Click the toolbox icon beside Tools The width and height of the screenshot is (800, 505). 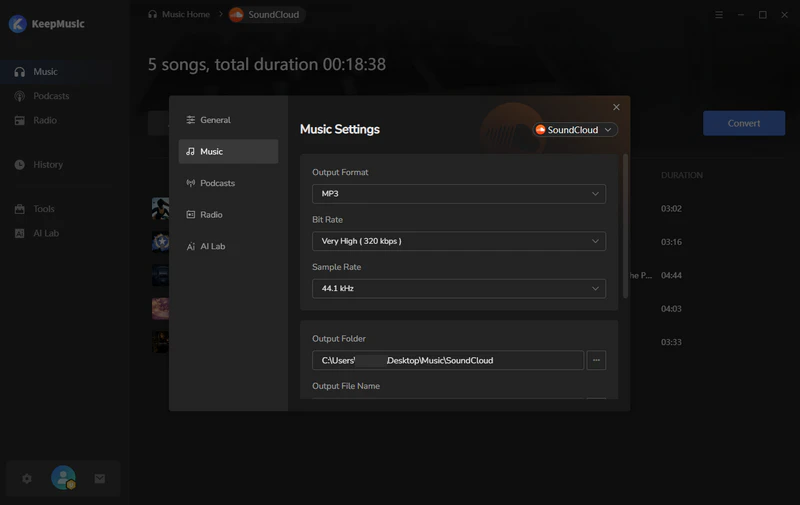point(19,209)
